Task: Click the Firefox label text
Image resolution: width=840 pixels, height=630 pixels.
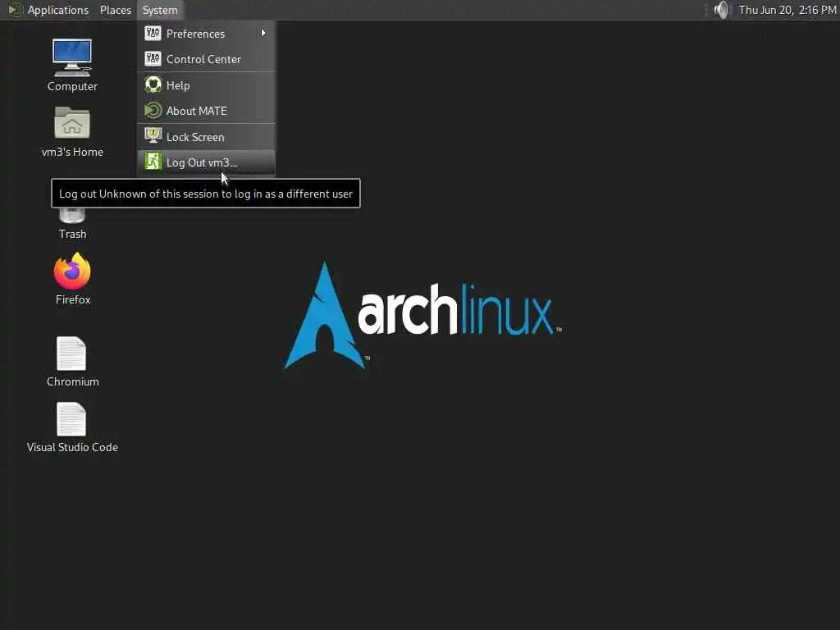Action: [x=73, y=299]
